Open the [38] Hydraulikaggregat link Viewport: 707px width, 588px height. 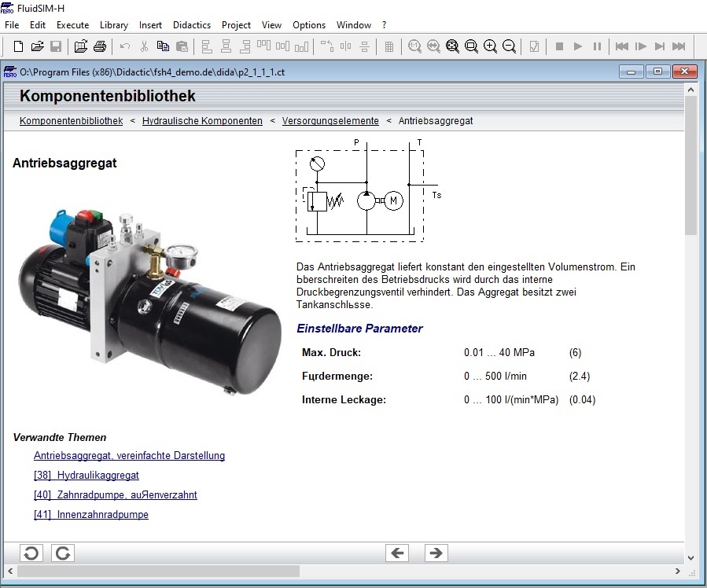pyautogui.click(x=87, y=476)
